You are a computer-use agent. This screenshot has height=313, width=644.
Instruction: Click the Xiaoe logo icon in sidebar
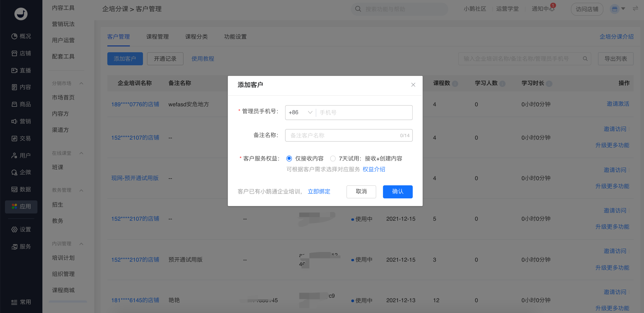click(21, 14)
